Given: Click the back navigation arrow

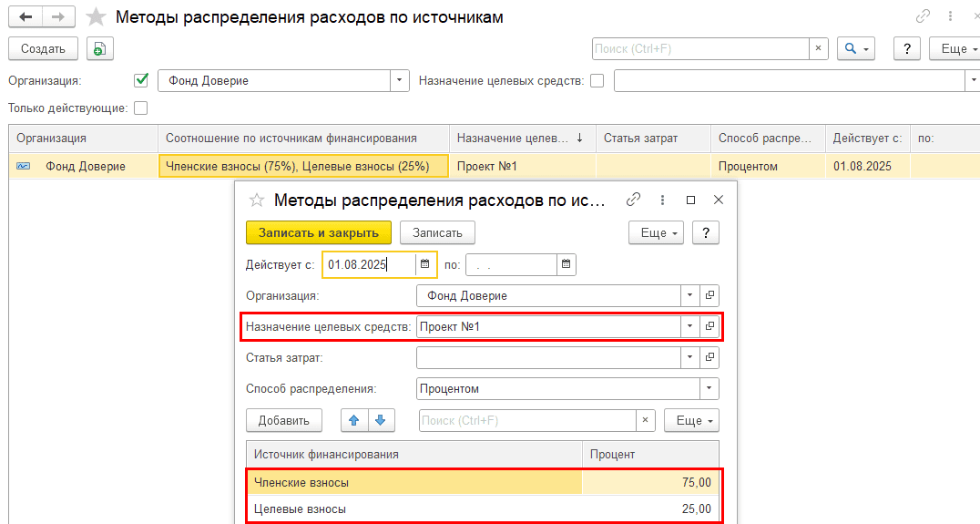Looking at the screenshot, I should [26, 17].
